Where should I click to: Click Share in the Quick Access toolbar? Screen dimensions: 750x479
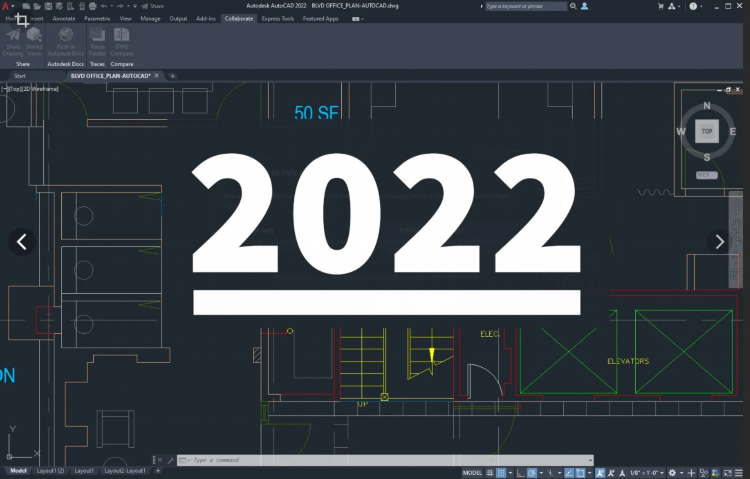153,6
